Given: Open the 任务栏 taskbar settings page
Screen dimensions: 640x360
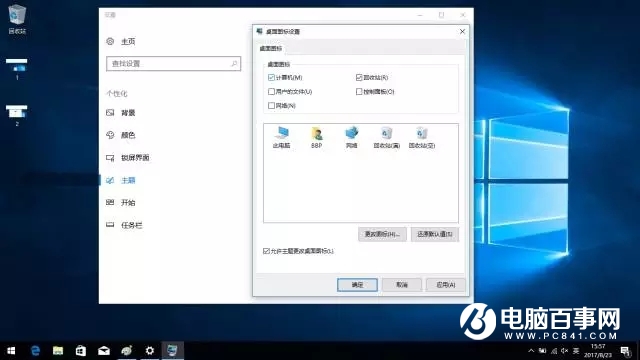Looking at the screenshot, I should coord(131,225).
